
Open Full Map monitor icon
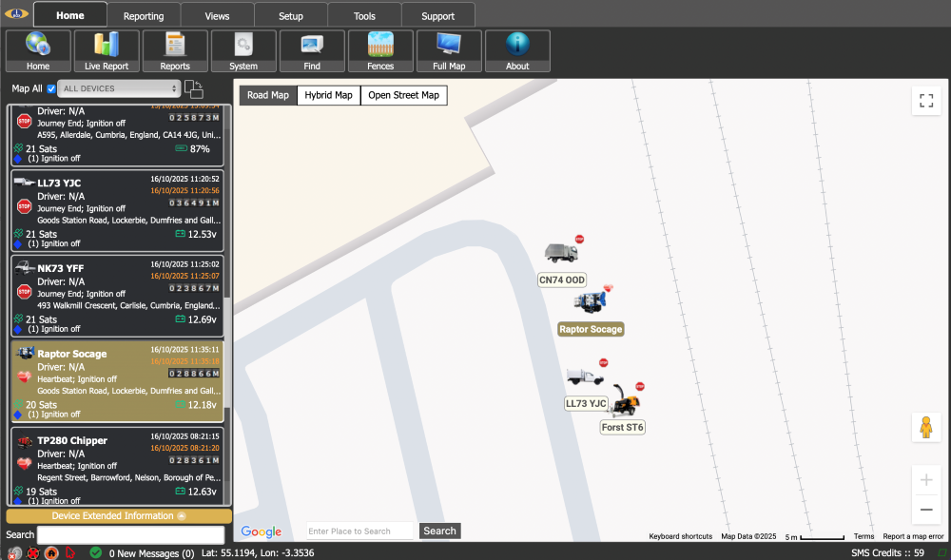(x=449, y=51)
